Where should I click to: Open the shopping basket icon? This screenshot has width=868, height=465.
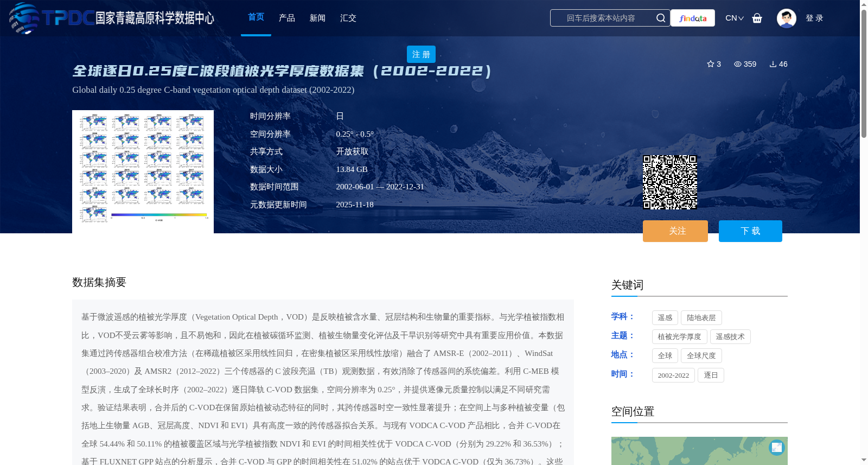[x=757, y=18]
